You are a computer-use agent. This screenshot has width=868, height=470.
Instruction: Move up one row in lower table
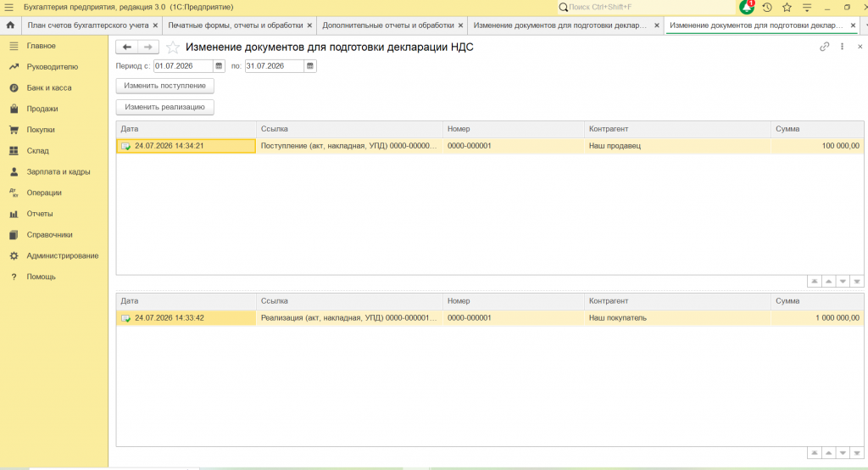[x=829, y=453]
